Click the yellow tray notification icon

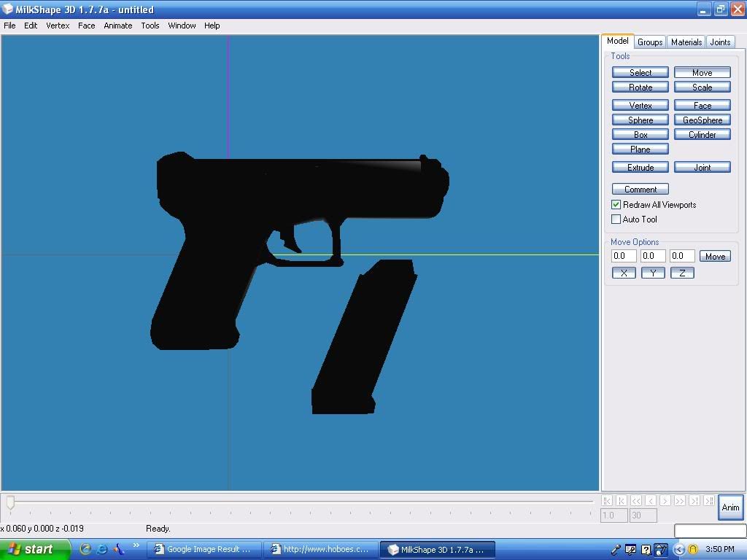tap(693, 550)
